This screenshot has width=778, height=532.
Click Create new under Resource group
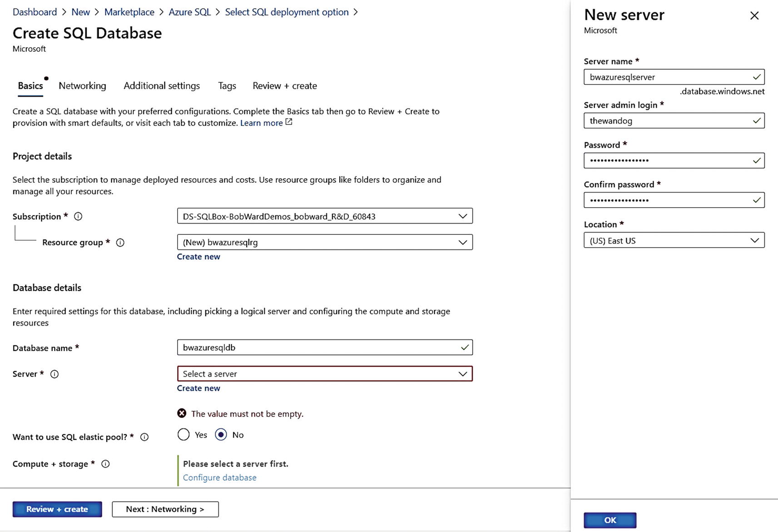tap(198, 257)
